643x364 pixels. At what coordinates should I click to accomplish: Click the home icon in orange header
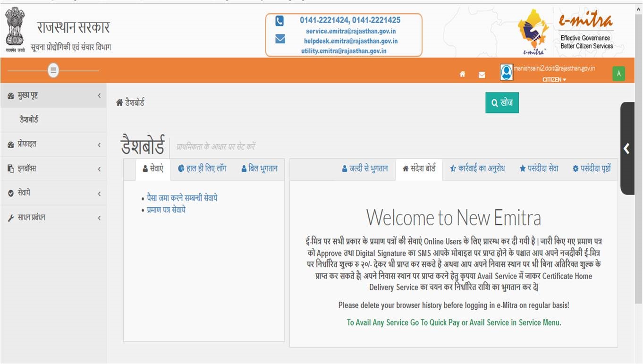[x=462, y=74]
